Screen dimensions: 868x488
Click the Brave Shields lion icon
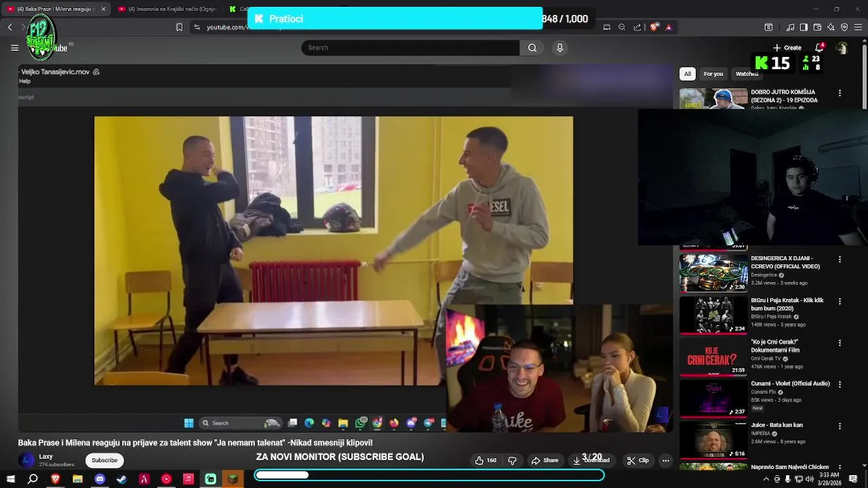coord(654,27)
